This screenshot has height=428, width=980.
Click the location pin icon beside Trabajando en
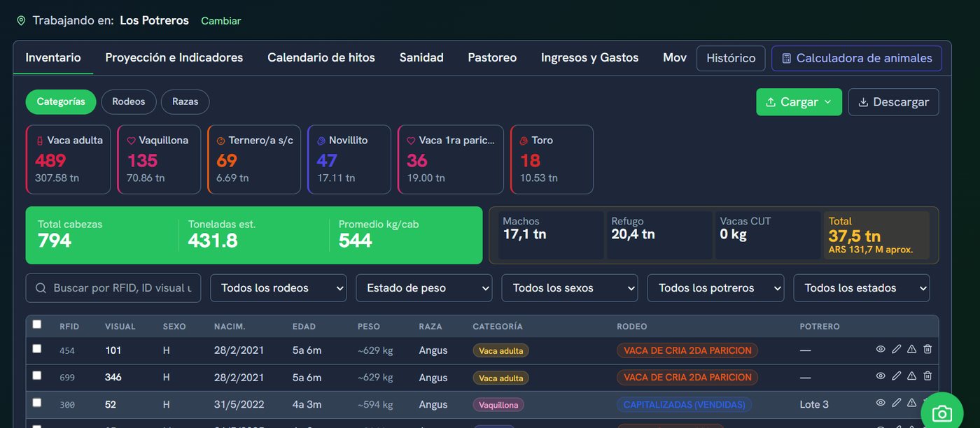pos(21,21)
